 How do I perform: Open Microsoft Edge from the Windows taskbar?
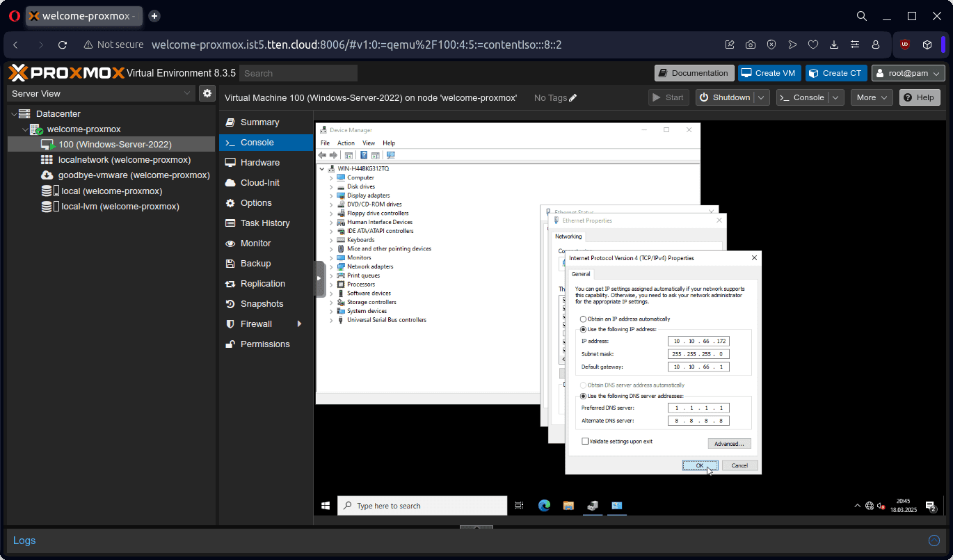[544, 506]
